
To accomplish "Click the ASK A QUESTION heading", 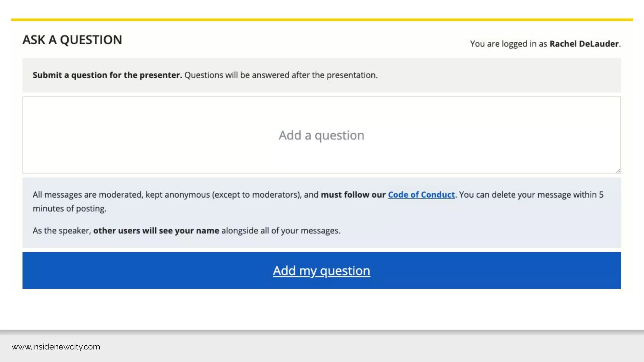I will 72,40.
